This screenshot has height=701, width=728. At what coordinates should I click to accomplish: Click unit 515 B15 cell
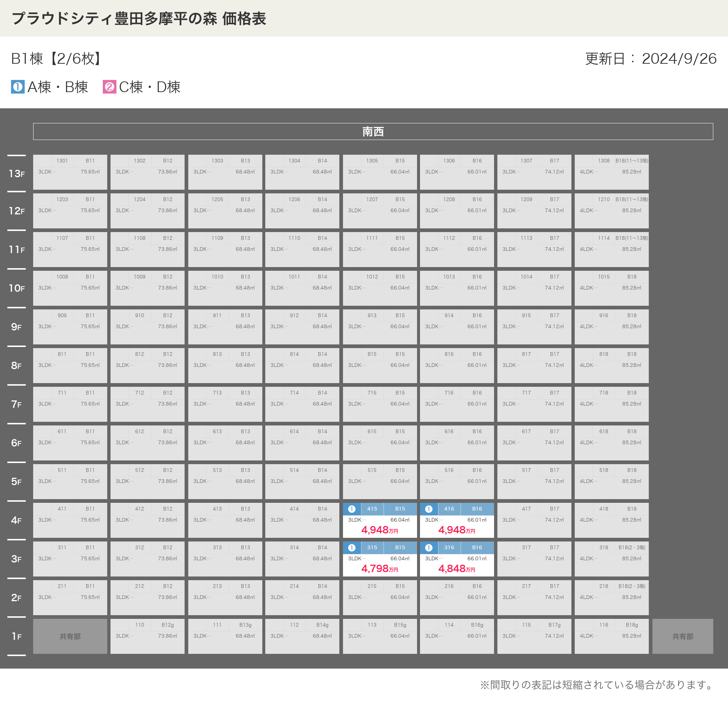tap(379, 481)
